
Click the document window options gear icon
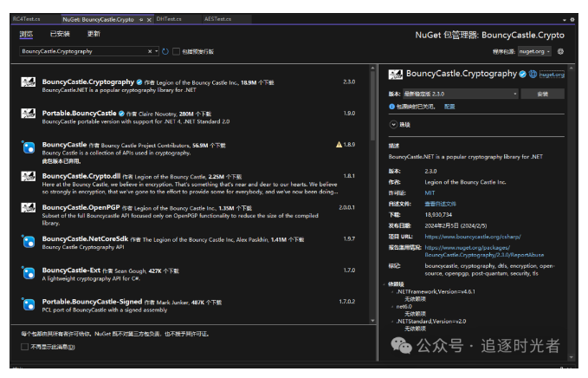572,20
